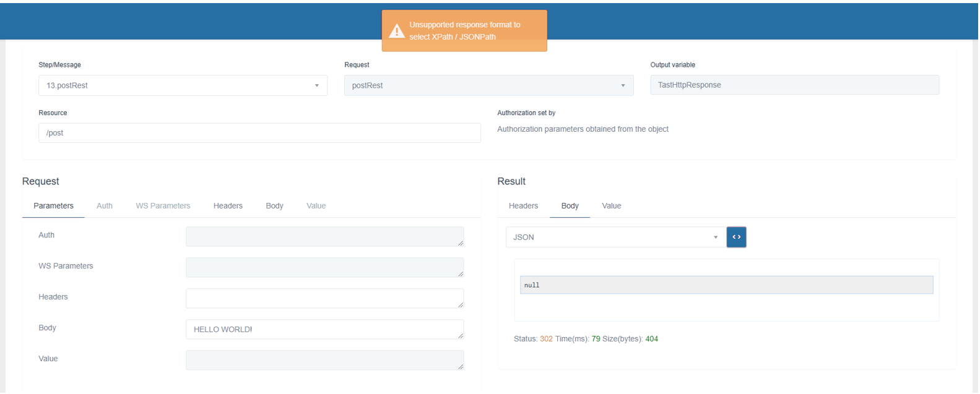This screenshot has height=394, width=980.
Task: Click the Body textarea with HELLO WORLD!
Action: [x=324, y=329]
